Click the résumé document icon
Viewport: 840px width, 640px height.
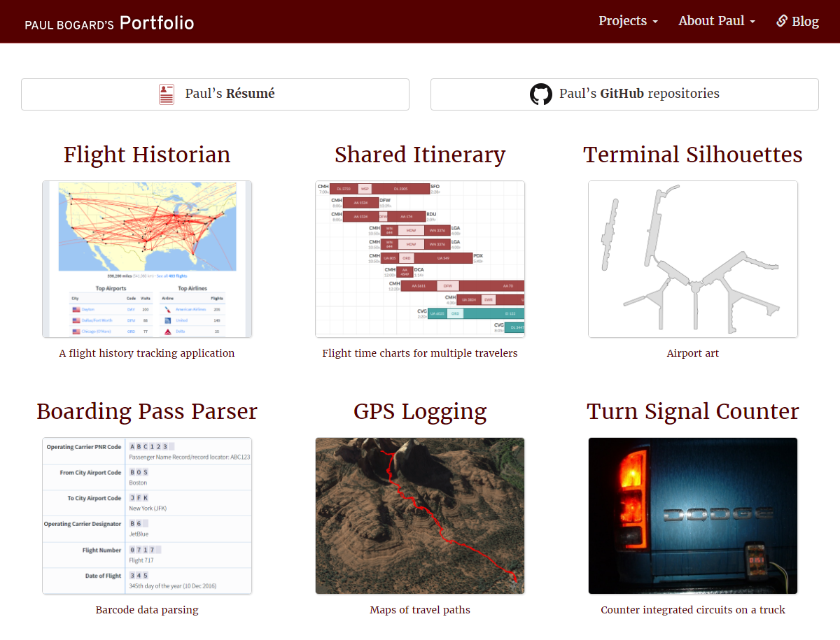pos(166,94)
